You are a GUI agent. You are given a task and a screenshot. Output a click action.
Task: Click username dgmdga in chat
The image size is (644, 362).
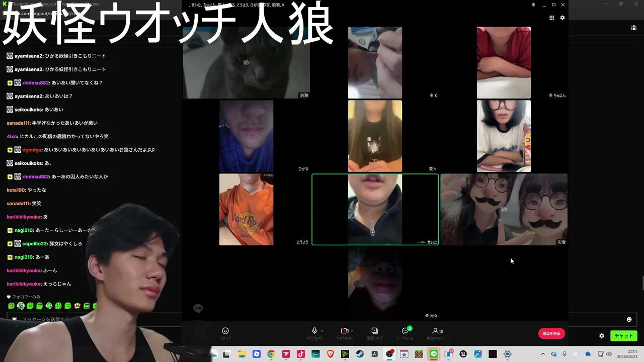coord(32,150)
